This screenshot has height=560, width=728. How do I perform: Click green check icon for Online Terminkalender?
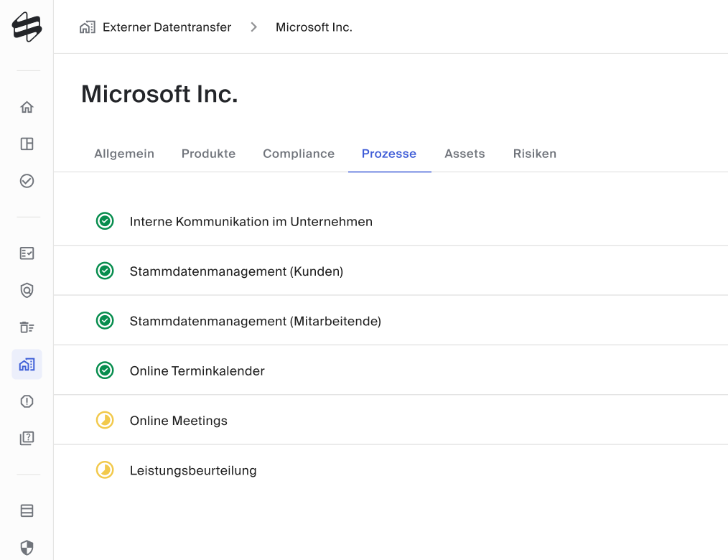coord(105,370)
